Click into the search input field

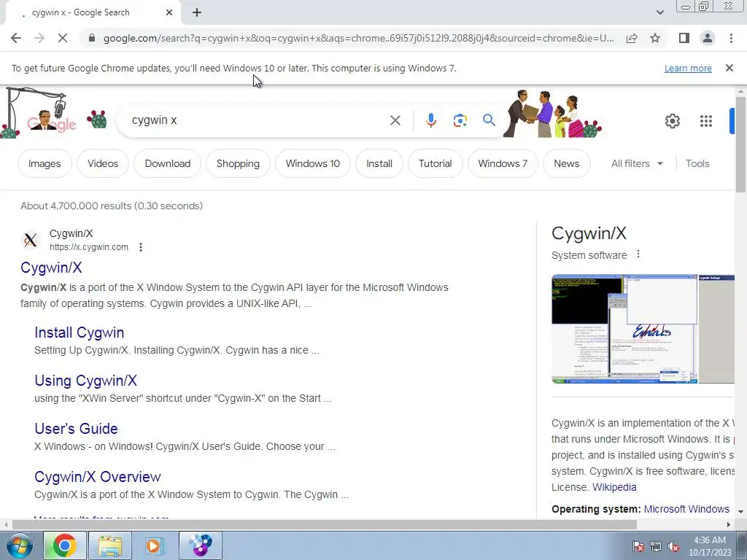click(258, 120)
